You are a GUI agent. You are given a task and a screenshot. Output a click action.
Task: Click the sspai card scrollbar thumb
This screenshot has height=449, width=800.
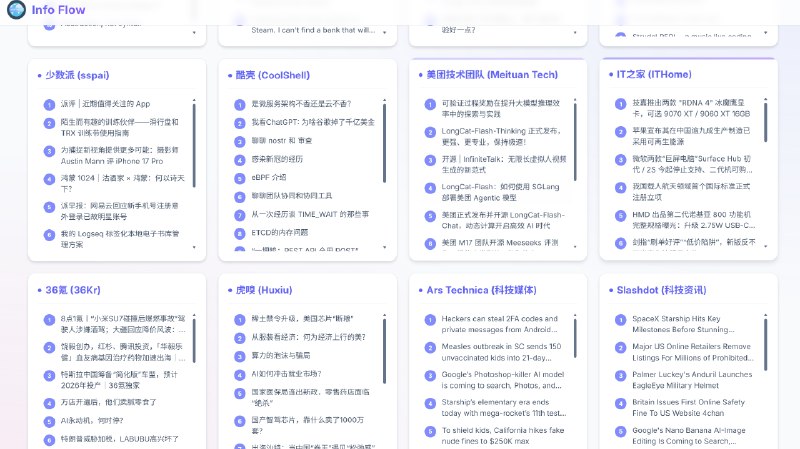coord(194,145)
